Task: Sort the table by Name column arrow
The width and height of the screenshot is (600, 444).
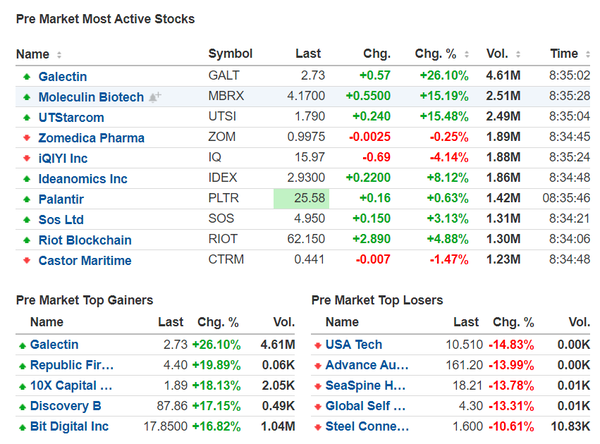Action: 59,55
